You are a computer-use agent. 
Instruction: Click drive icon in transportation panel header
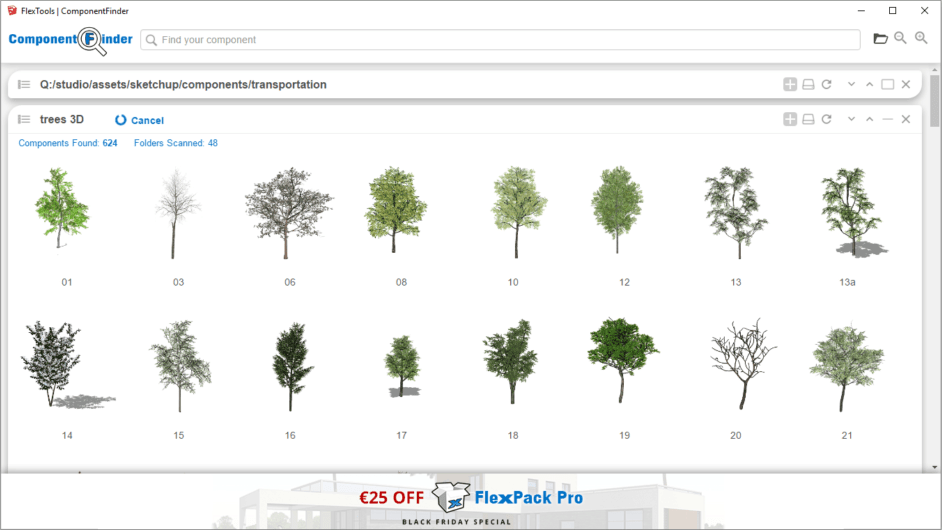tap(809, 85)
